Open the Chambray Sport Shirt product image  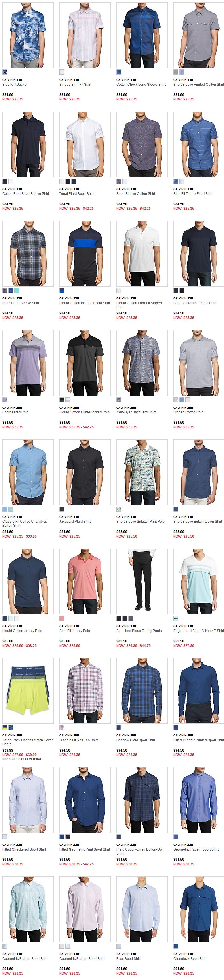click(x=198, y=909)
